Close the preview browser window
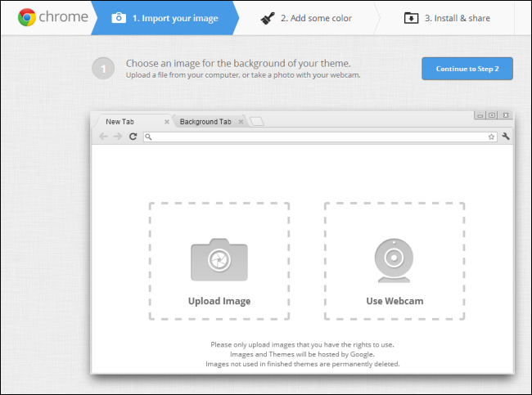Screen dimensions: 532x395 click(506, 115)
